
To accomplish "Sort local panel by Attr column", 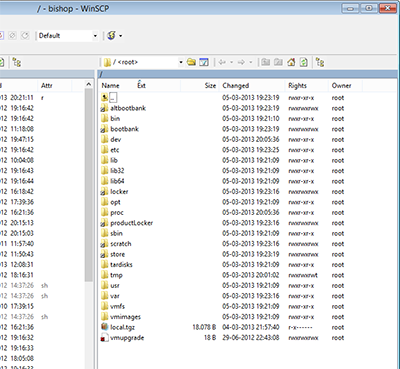I will point(47,85).
